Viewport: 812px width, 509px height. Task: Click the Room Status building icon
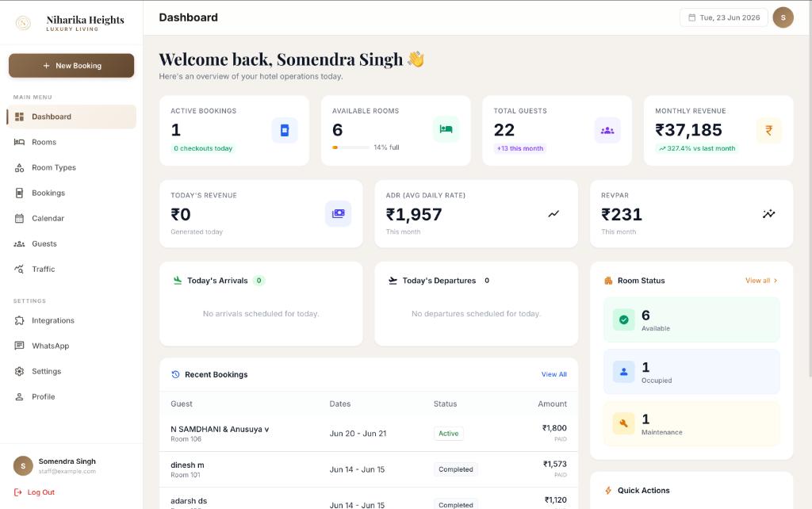608,280
